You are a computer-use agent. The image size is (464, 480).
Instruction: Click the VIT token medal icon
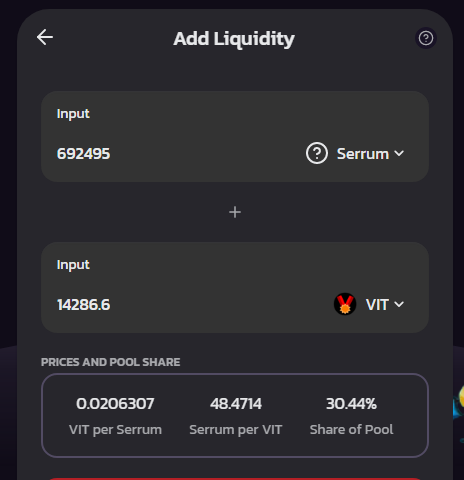pos(345,304)
